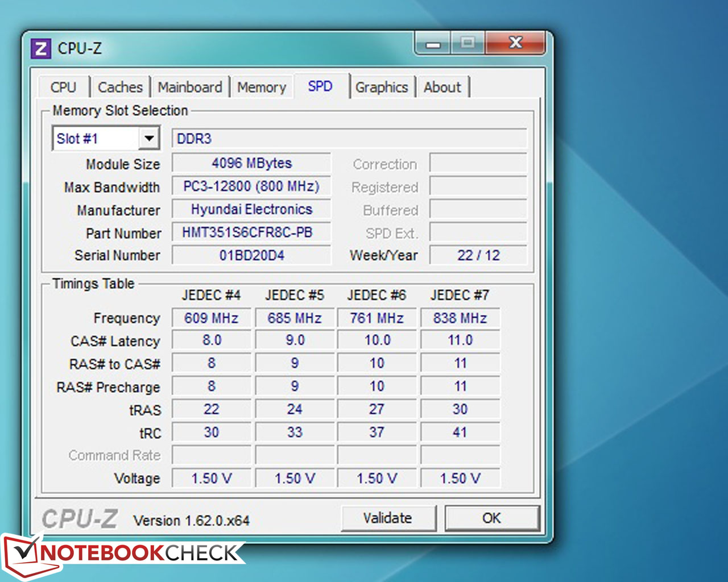Select the 4096 MBytes module size value

pyautogui.click(x=251, y=163)
